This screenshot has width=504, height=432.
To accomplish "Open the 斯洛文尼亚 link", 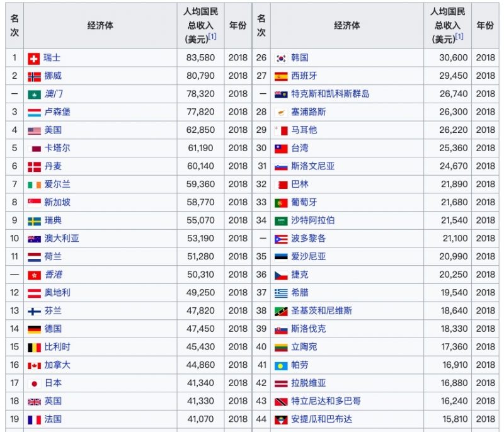I will (312, 166).
